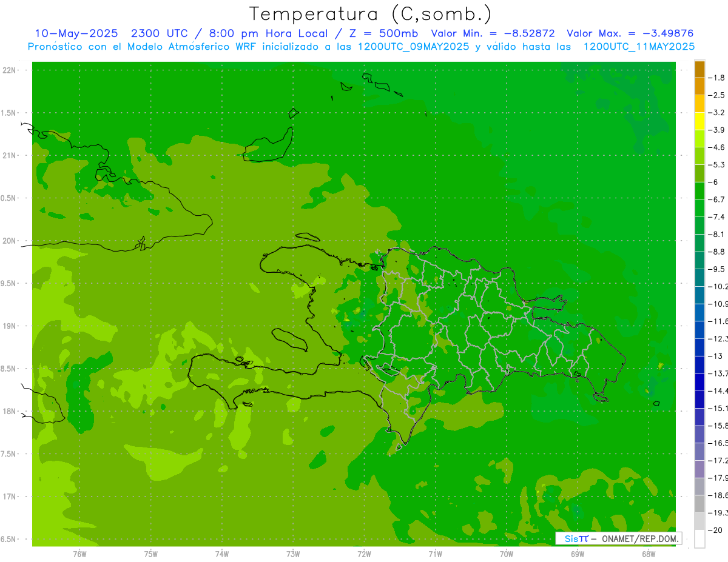
Task: Click the '7.5N' latitude label
Action: tap(8, 453)
